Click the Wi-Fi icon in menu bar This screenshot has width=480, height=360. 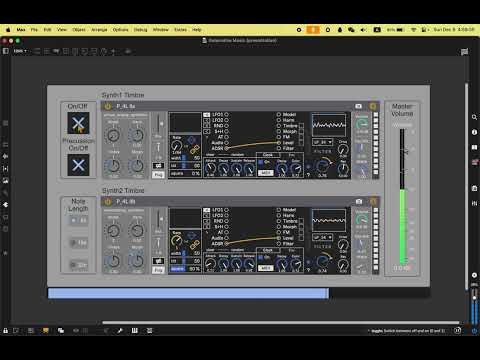[414, 30]
